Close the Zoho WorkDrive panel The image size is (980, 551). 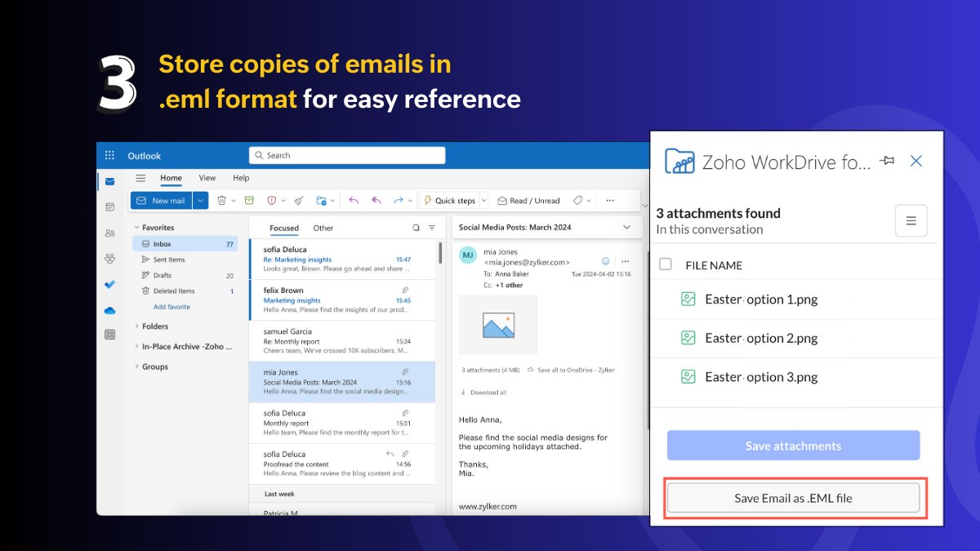[x=916, y=161]
